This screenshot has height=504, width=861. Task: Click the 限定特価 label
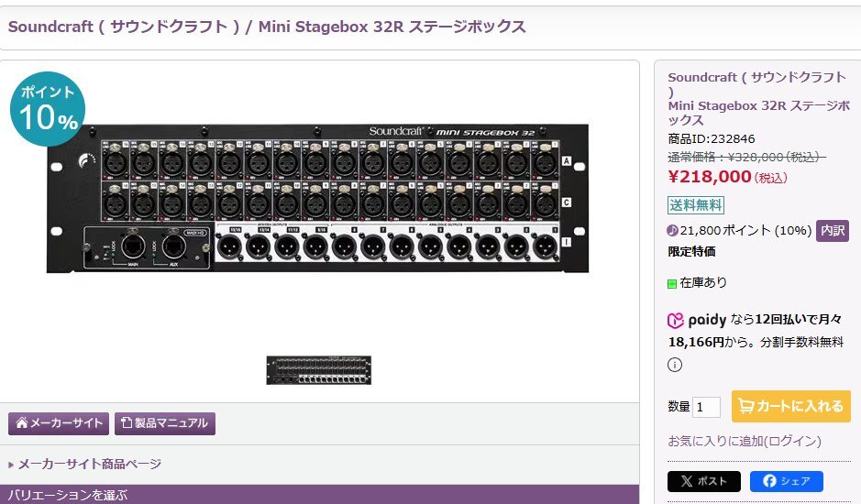click(691, 251)
